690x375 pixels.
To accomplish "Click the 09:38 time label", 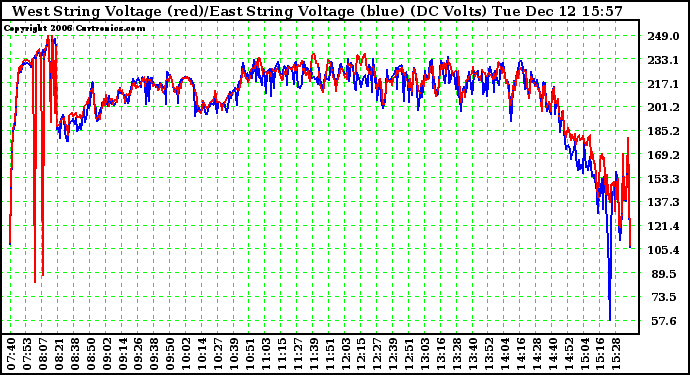I will point(154,354).
